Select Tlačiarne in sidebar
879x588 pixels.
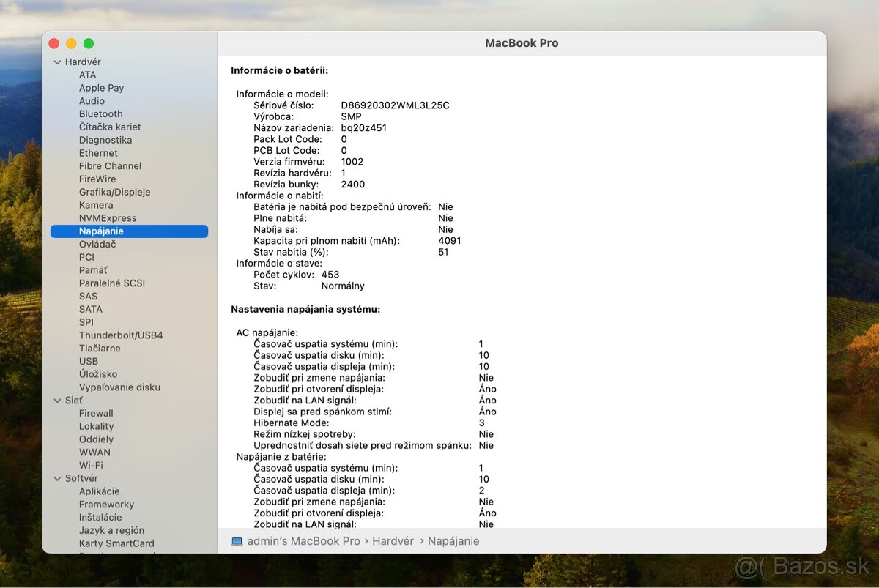coord(100,349)
